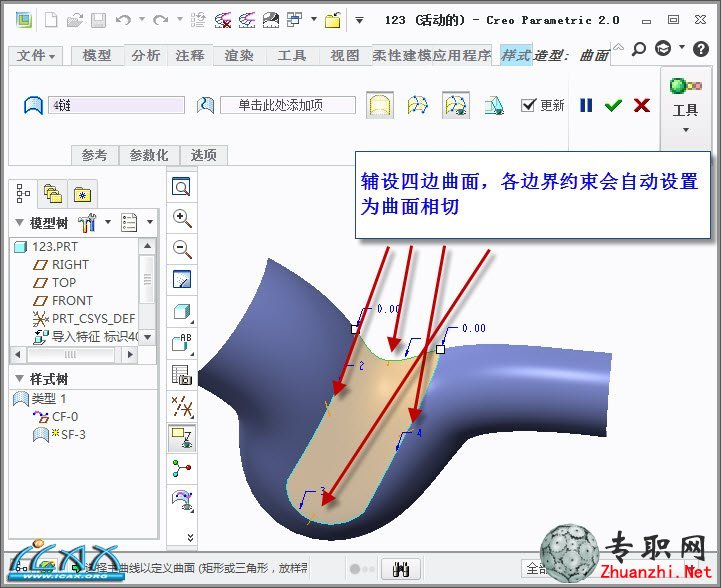The width and height of the screenshot is (721, 588).
Task: Collapse the 模型树 section triangle
Action: [19, 223]
